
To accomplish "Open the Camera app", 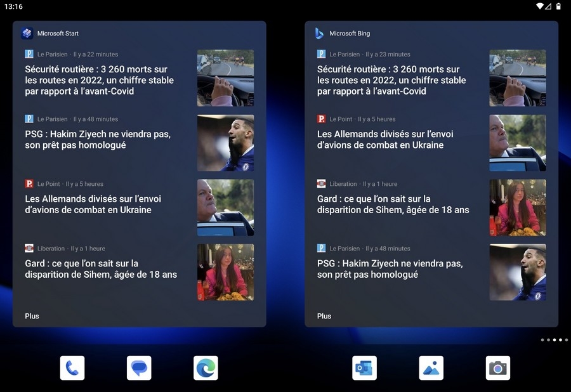I will click(498, 368).
